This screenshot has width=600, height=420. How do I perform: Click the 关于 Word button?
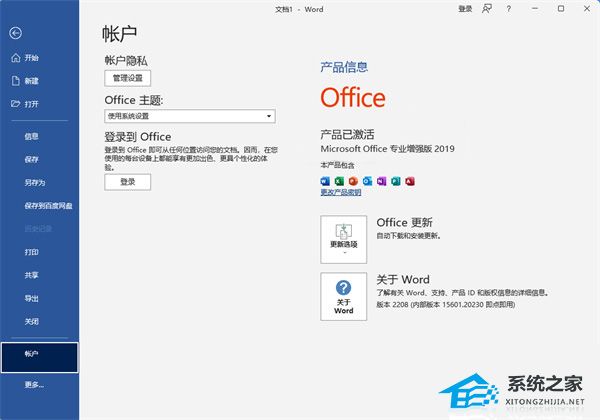tap(344, 296)
